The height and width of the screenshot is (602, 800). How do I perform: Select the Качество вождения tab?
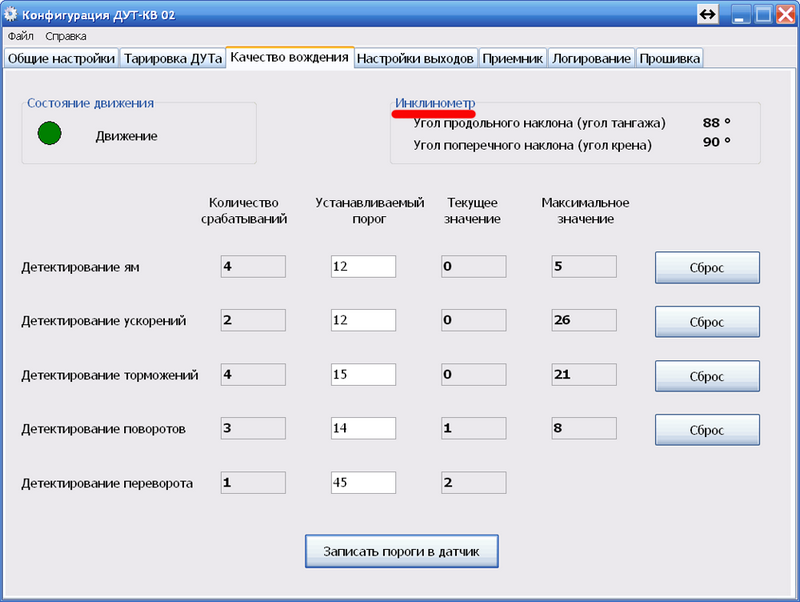coord(289,57)
